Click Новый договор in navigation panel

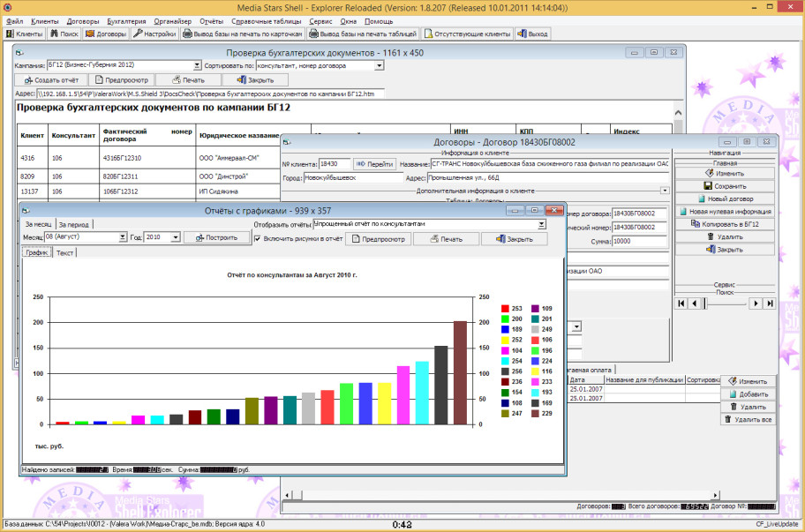point(726,199)
